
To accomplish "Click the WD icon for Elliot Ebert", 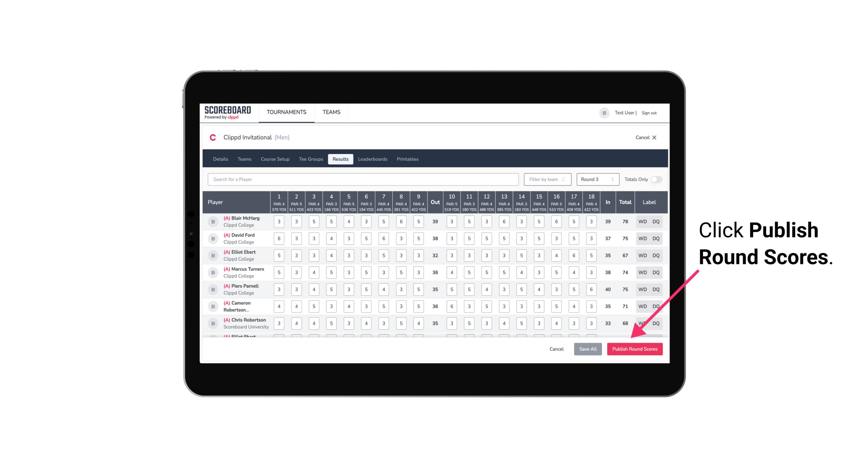I will 642,255.
